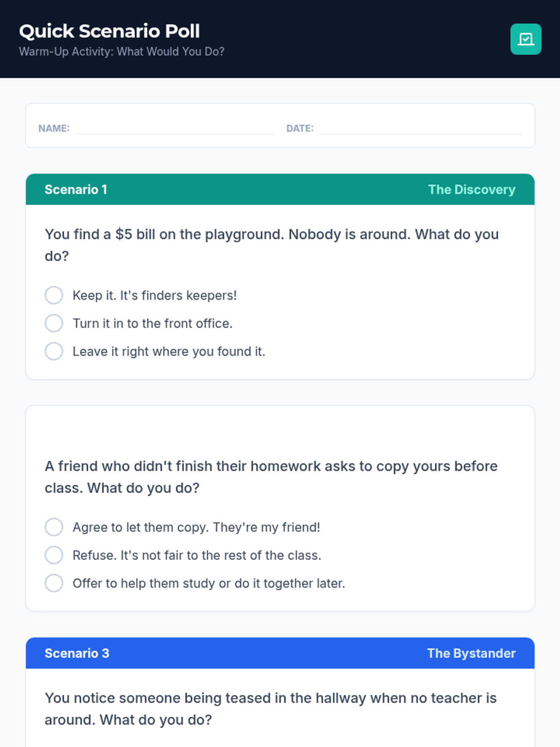Click the Scenario 3 header label
The width and height of the screenshot is (560, 747).
pos(77,653)
